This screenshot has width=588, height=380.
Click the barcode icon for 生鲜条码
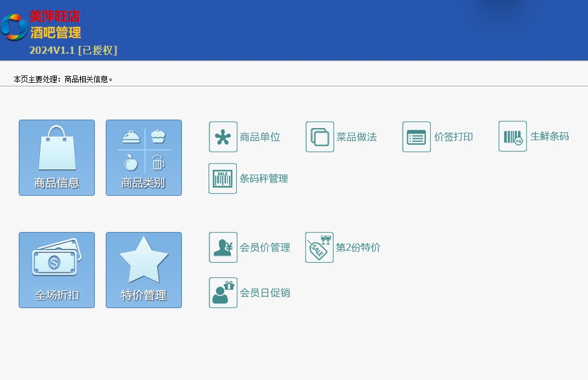coord(512,137)
